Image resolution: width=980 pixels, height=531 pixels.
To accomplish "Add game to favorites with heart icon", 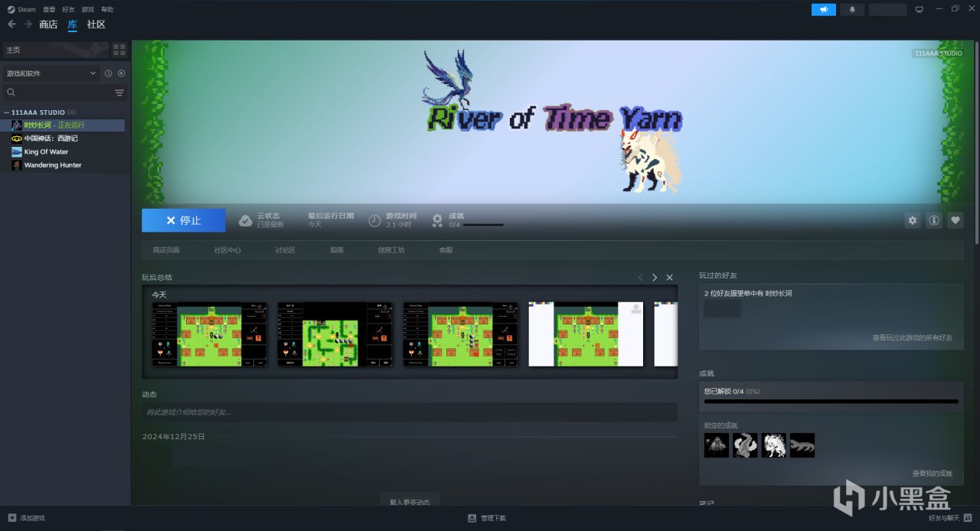I will (955, 220).
